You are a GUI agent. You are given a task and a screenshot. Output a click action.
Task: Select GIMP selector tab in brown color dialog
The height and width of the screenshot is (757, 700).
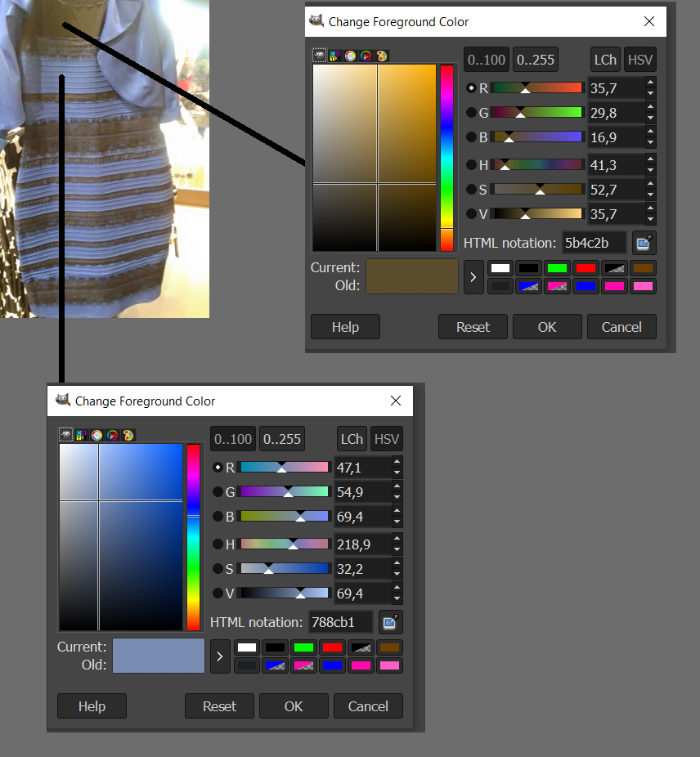tap(319, 56)
